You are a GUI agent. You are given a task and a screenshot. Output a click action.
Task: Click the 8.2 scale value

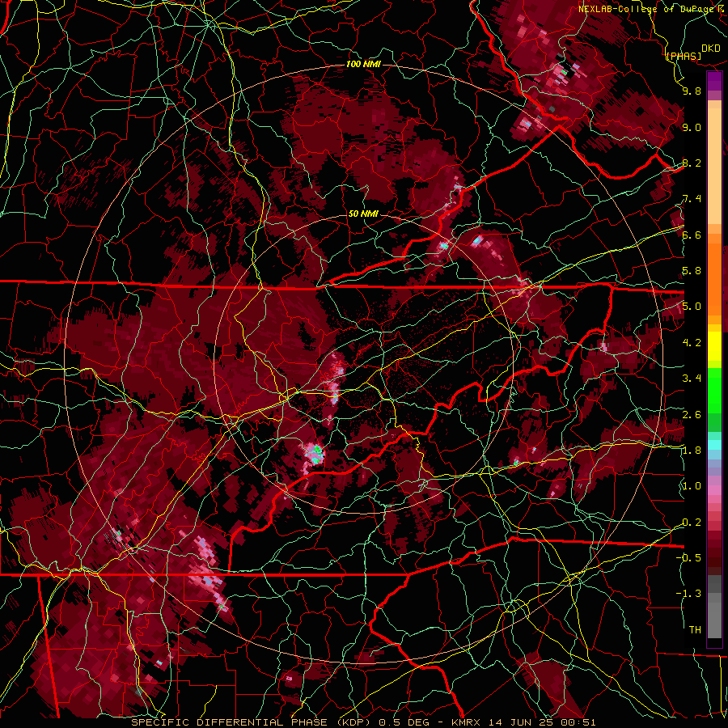(692, 163)
